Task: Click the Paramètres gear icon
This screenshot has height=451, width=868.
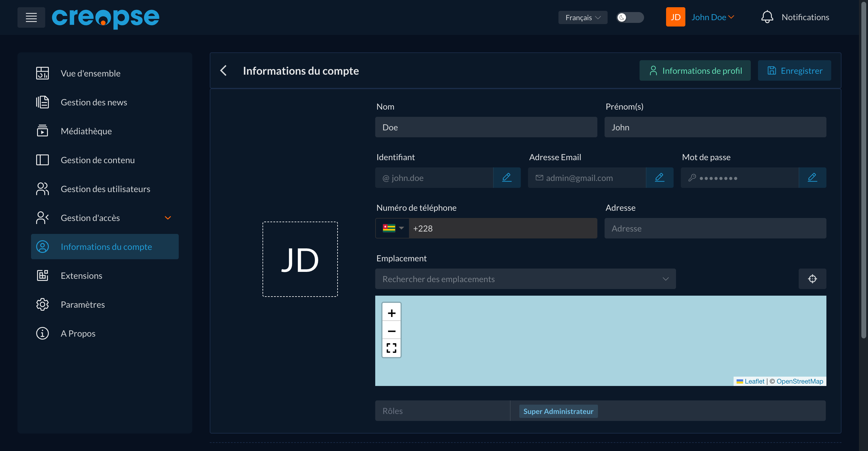Action: 42,305
